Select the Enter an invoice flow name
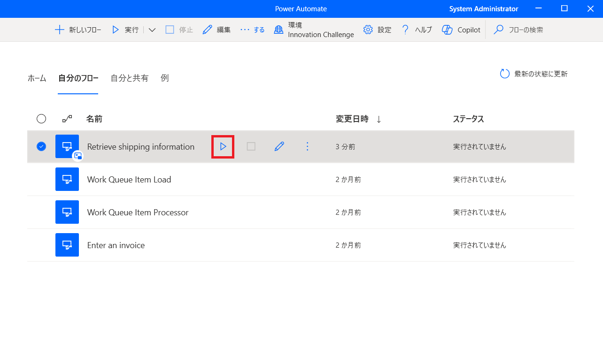 coord(116,245)
